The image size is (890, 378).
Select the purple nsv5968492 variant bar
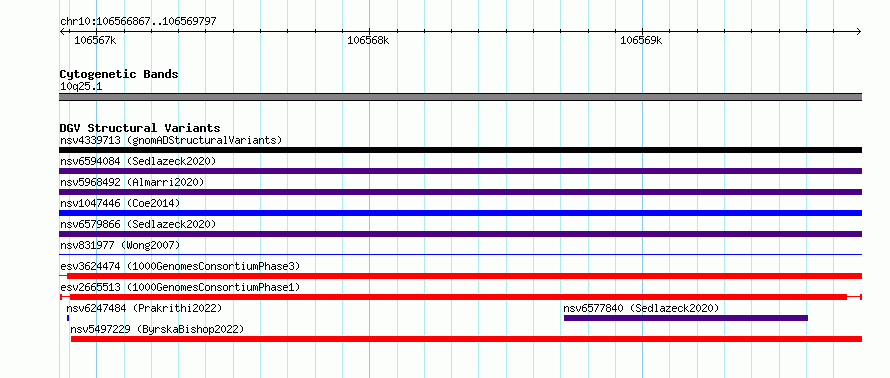click(460, 192)
